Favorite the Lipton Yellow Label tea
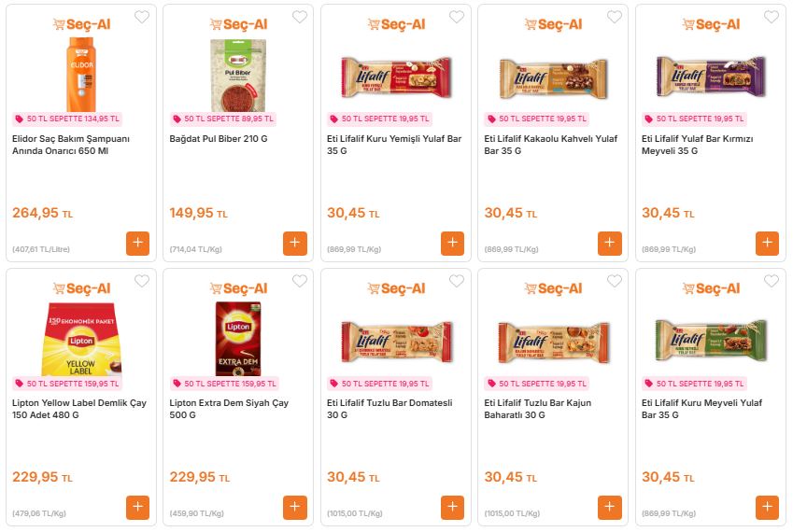This screenshot has width=793, height=532. tap(142, 281)
